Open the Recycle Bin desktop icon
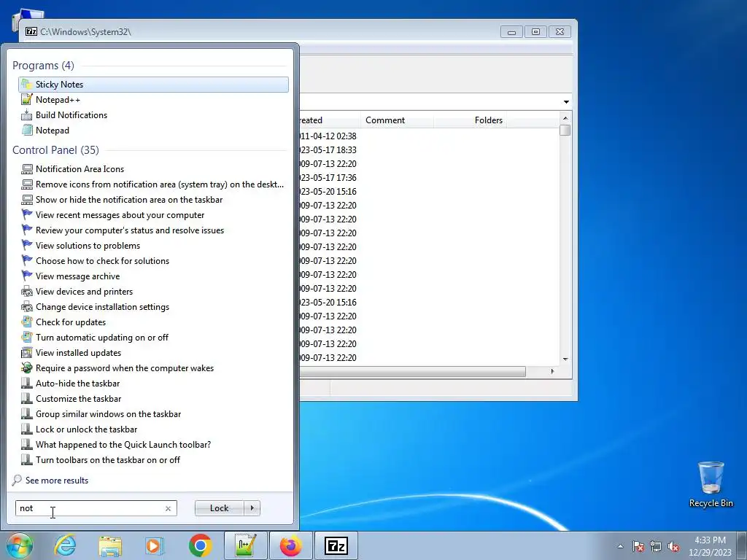The width and height of the screenshot is (747, 560). (x=711, y=484)
